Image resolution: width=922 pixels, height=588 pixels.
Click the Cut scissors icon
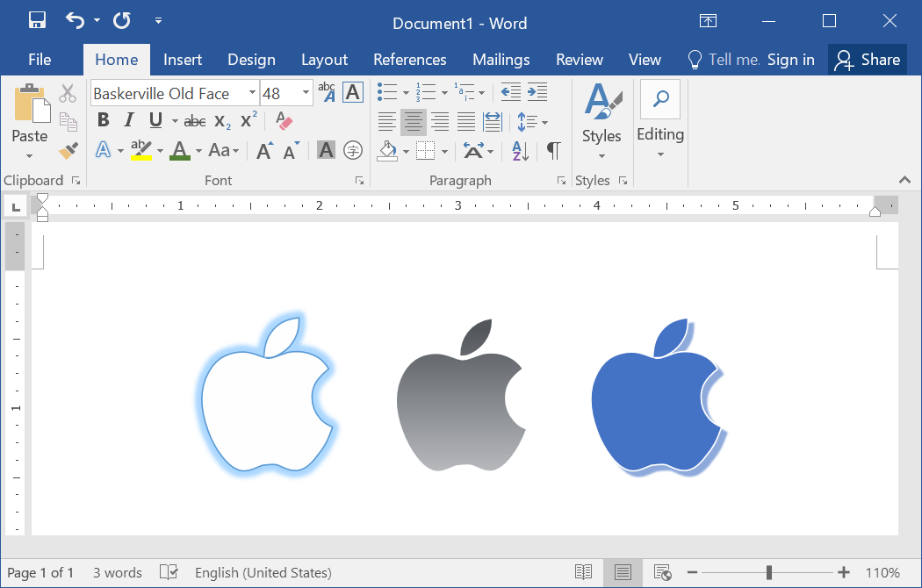click(68, 93)
